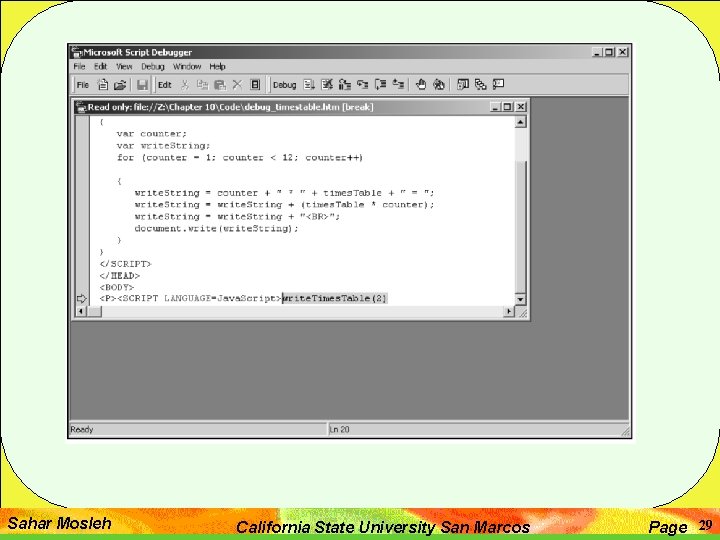This screenshot has height=540, width=720.
Task: Click the Select All icon in Edit toolbar
Action: pos(255,84)
